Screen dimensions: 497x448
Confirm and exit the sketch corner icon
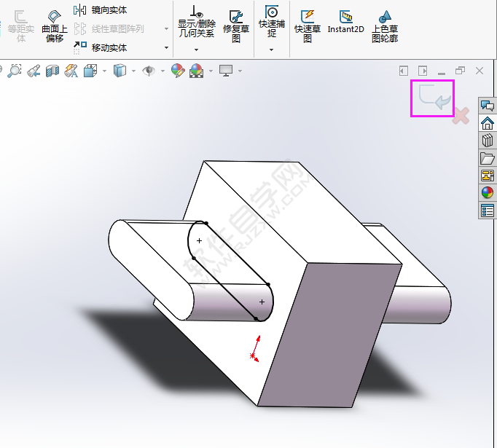pos(433,98)
